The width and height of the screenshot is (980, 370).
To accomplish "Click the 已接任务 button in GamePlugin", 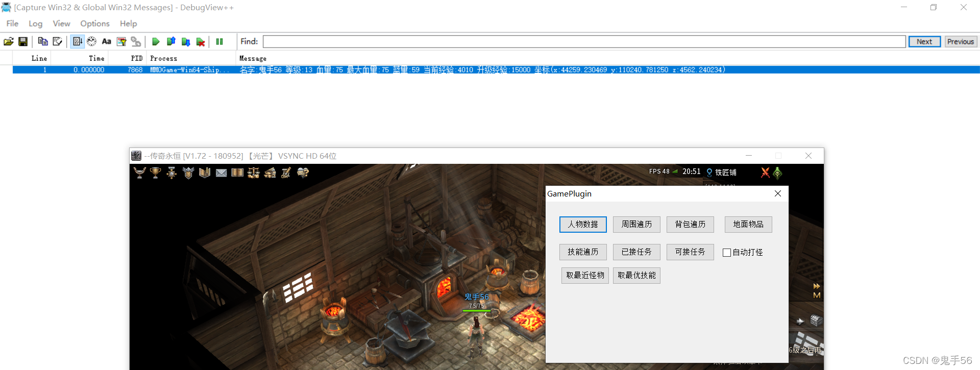I will pyautogui.click(x=636, y=252).
